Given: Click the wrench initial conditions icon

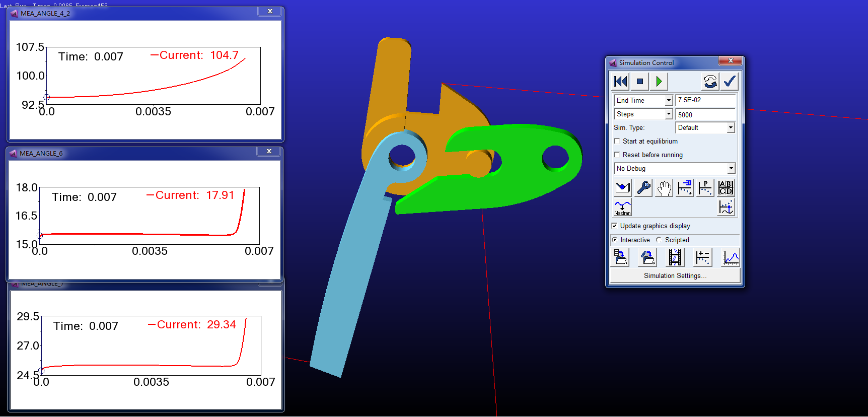Looking at the screenshot, I should 643,188.
